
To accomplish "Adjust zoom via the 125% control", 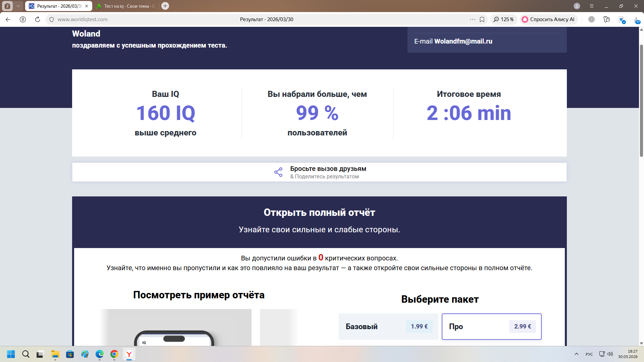I will [503, 19].
